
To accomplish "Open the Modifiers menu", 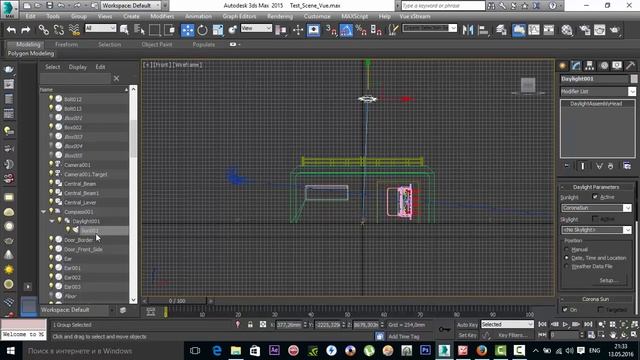I will (x=162, y=16).
